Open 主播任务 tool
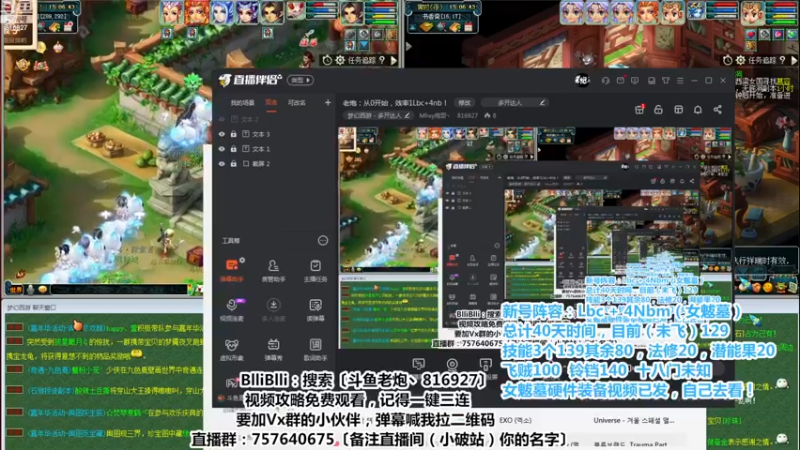Viewport: 800px width, 450px height. coord(315,269)
